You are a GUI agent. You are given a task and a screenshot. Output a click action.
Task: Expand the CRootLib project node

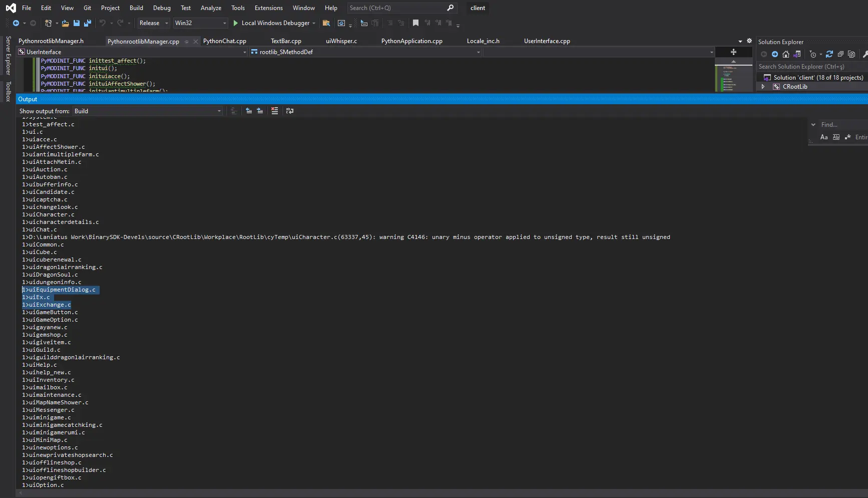[763, 87]
